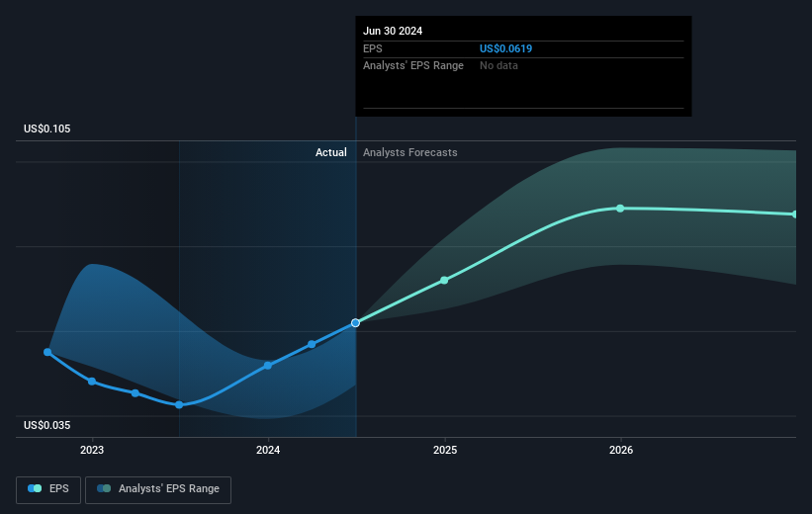Click the EPS point between 2023 and mid-2023 low
Screen dimensions: 812x514
click(x=135, y=393)
